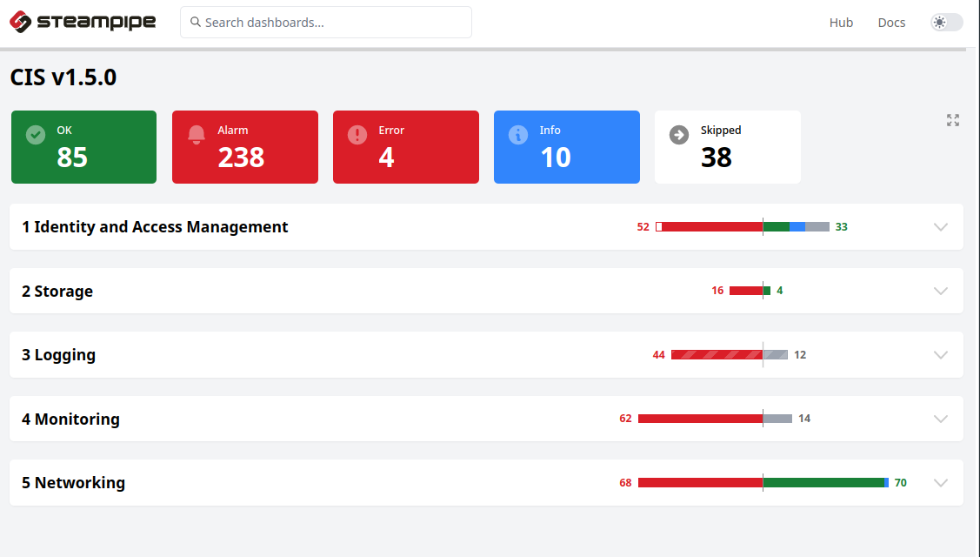Click the search magnifier icon
The image size is (980, 557).
195,22
